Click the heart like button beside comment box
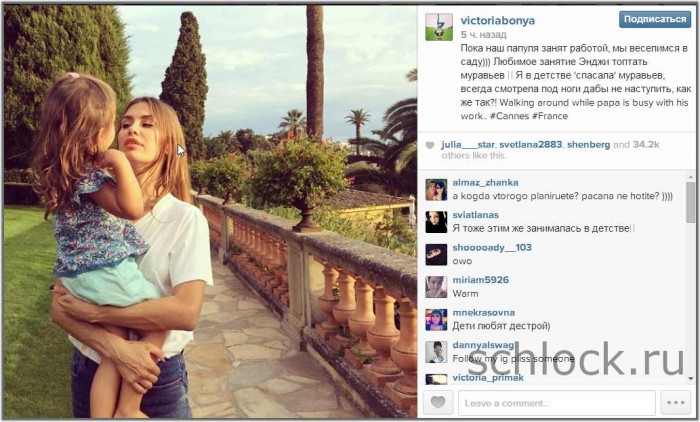Viewport: 700px width, 422px height. (438, 402)
